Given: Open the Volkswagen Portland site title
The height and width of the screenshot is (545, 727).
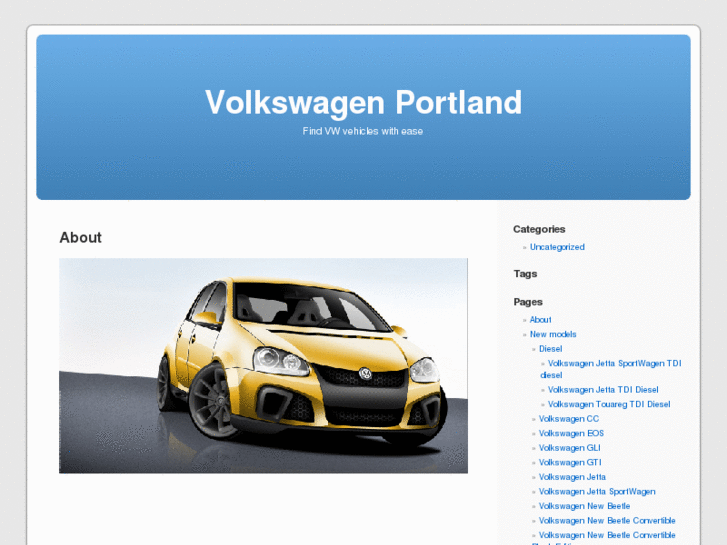Looking at the screenshot, I should (x=364, y=103).
